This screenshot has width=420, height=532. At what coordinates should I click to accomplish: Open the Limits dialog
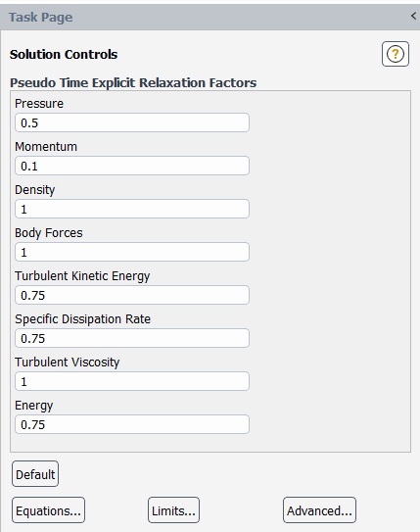173,510
